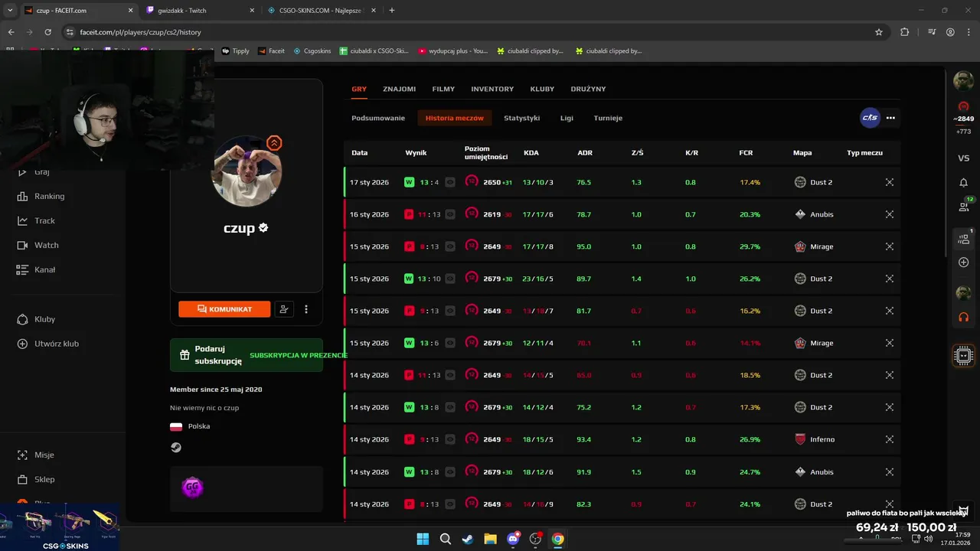Click the FCR value 29.7%
980x551 pixels.
[x=750, y=246]
